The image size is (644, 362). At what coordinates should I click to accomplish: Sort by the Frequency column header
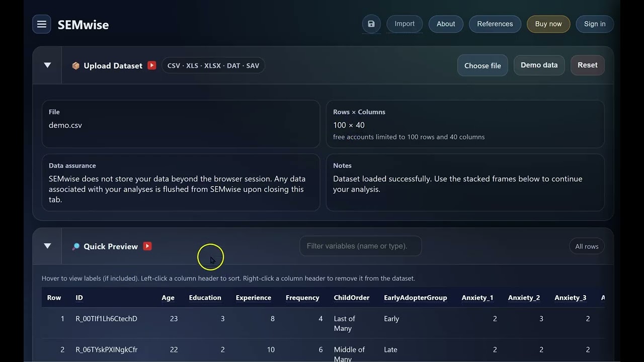[x=302, y=298]
